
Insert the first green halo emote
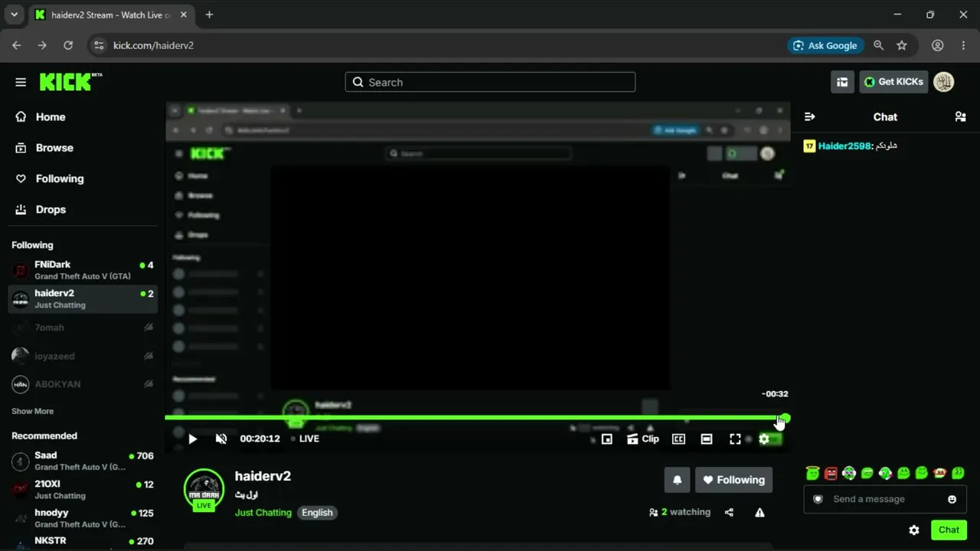pos(812,473)
